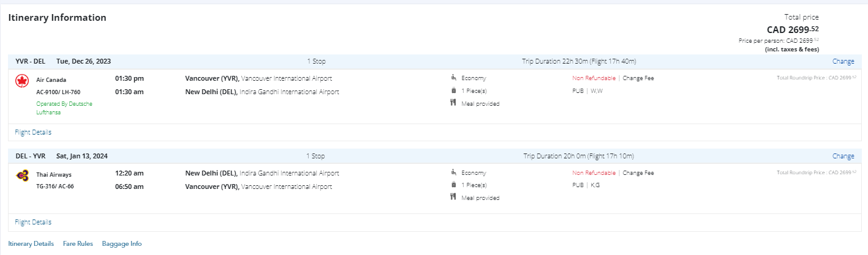Click the Air Canada maple leaf logo
This screenshot has height=255, width=868.
[x=22, y=81]
